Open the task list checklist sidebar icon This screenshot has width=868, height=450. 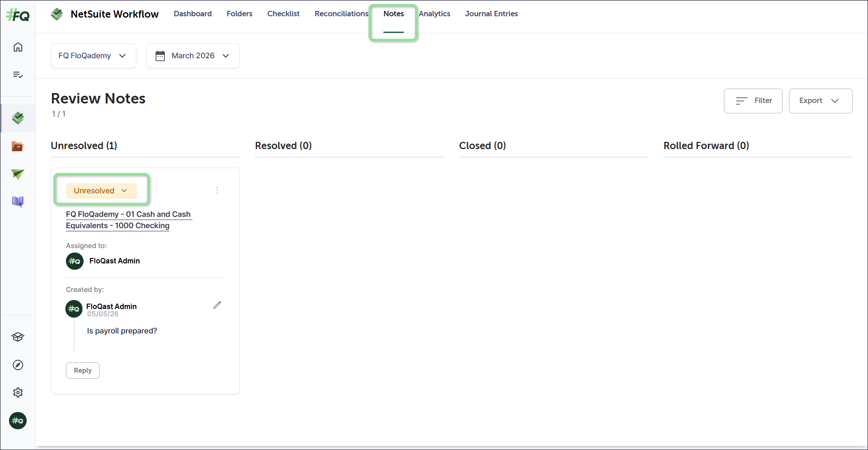(18, 75)
